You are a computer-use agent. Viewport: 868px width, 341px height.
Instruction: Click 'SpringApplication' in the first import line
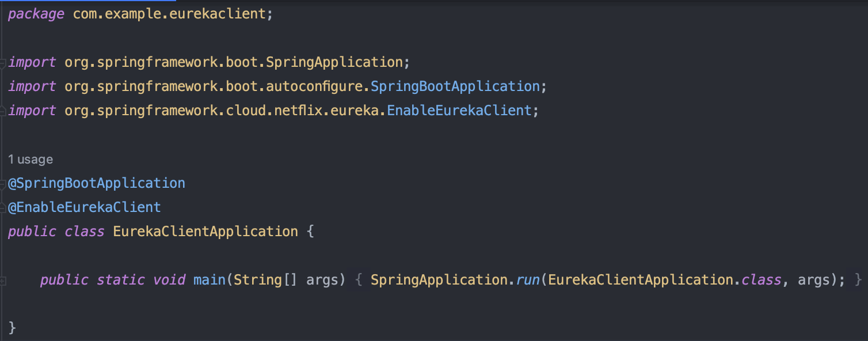334,62
